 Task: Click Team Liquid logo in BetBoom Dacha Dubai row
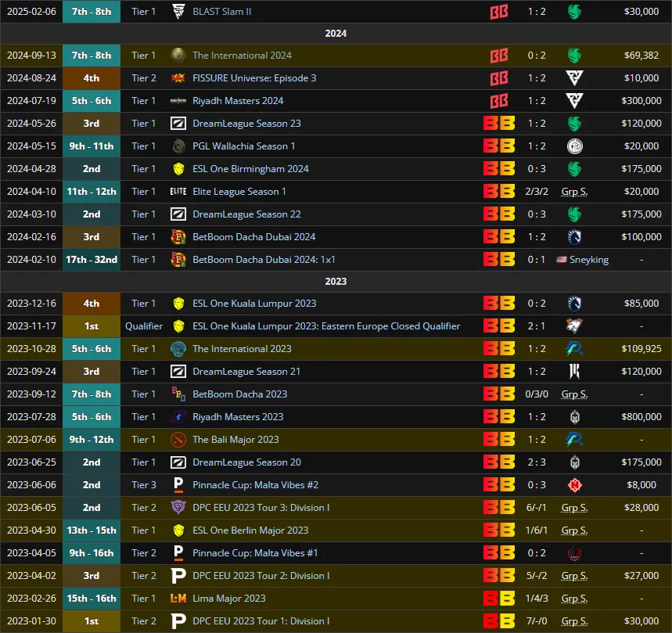[x=574, y=237]
